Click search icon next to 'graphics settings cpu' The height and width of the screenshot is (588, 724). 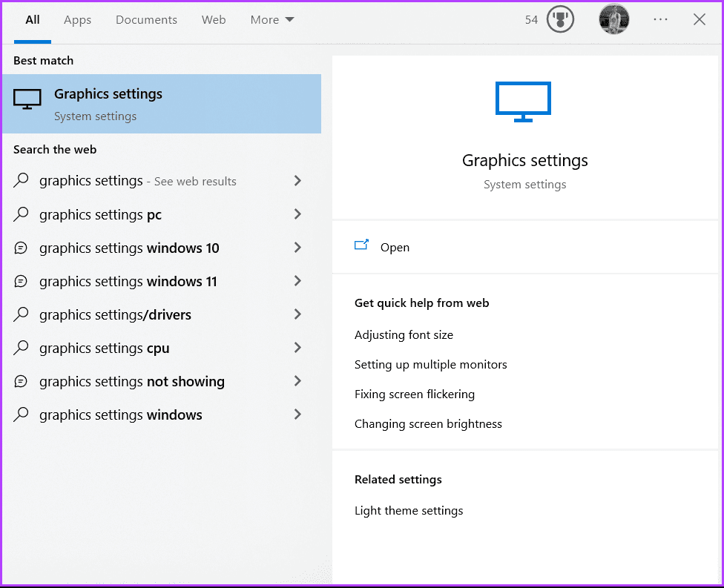(21, 348)
